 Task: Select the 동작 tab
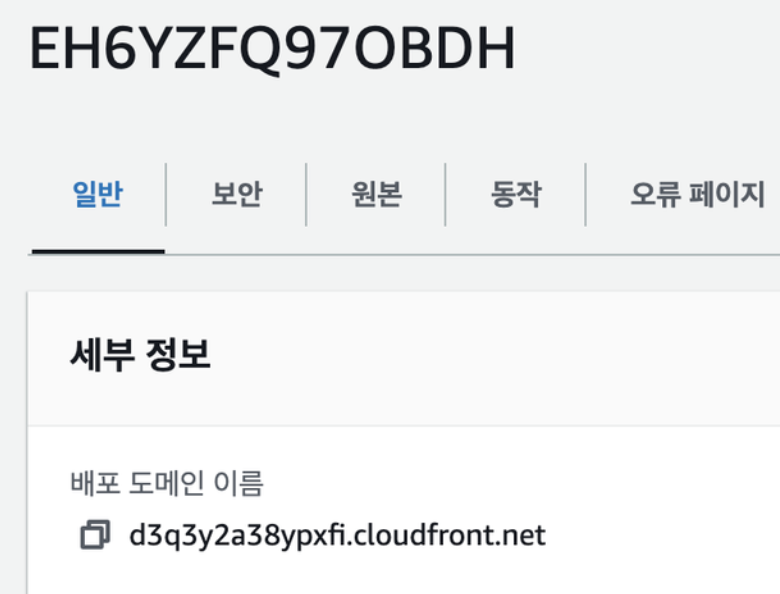click(516, 194)
